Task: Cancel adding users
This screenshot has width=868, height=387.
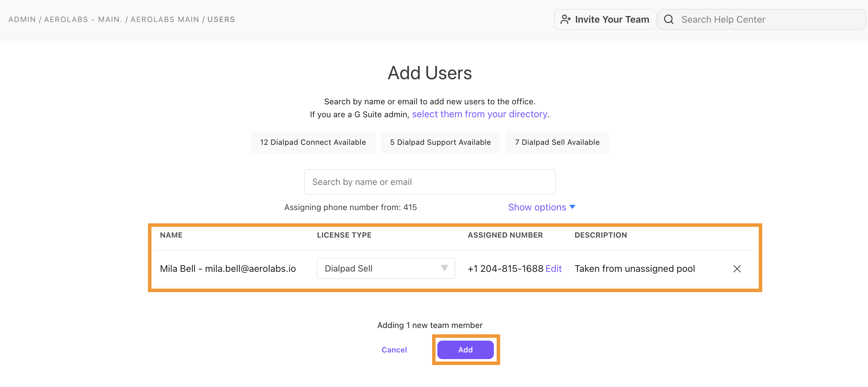Action: [394, 350]
